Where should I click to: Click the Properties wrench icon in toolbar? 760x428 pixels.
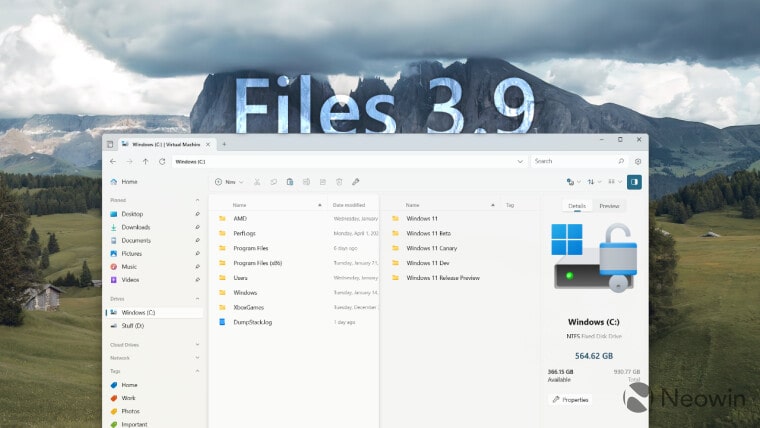[x=356, y=182]
